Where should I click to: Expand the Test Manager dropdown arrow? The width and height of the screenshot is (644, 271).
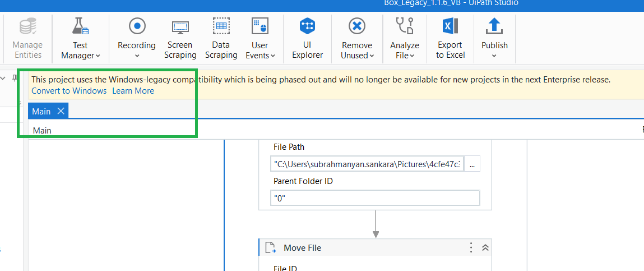coord(98,56)
